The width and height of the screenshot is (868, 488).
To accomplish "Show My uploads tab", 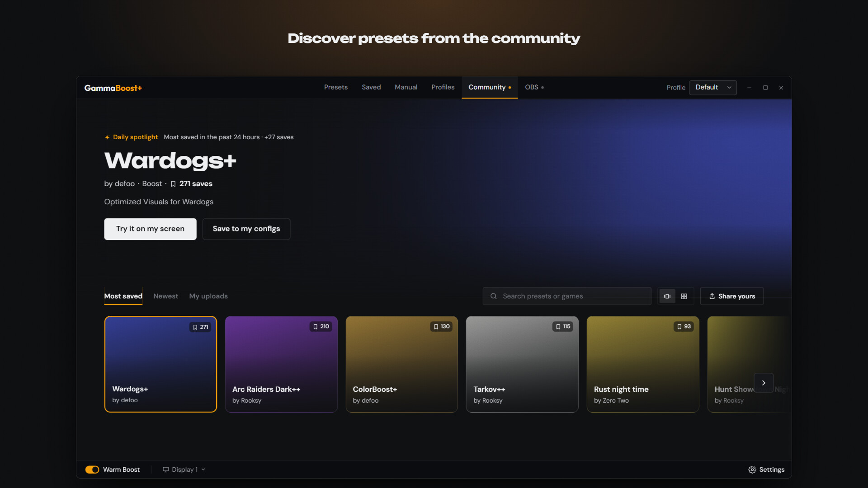I will 208,296.
